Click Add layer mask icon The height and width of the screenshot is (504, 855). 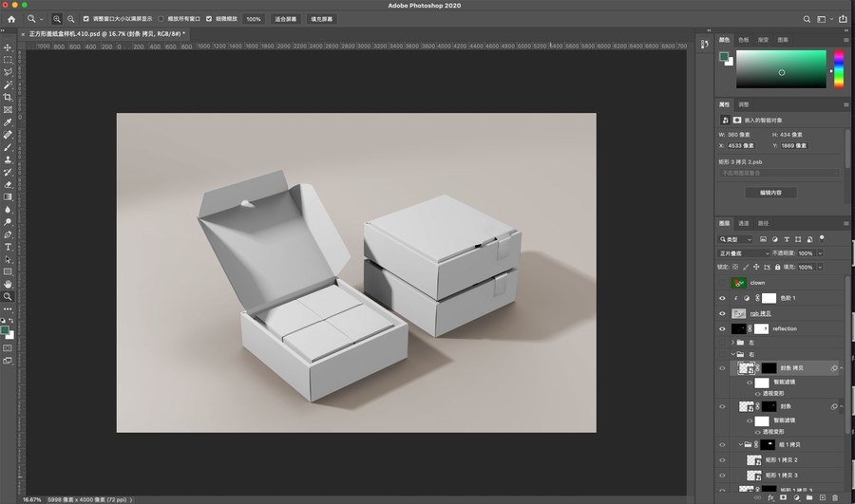(784, 497)
